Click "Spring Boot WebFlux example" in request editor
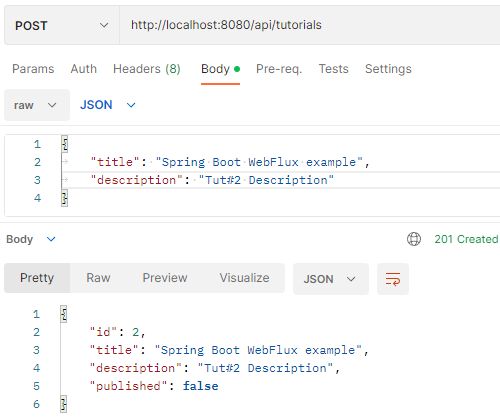 (259, 162)
